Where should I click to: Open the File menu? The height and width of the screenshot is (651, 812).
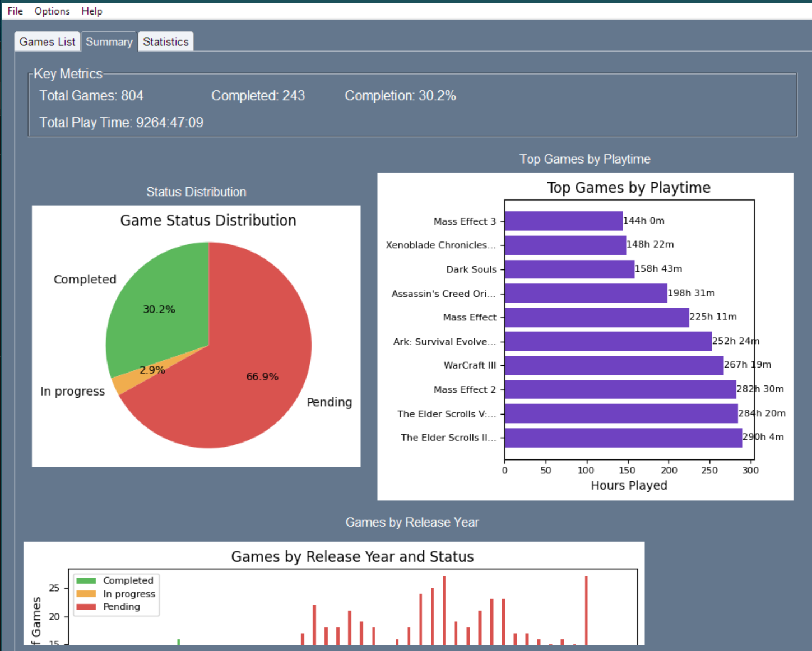click(15, 11)
